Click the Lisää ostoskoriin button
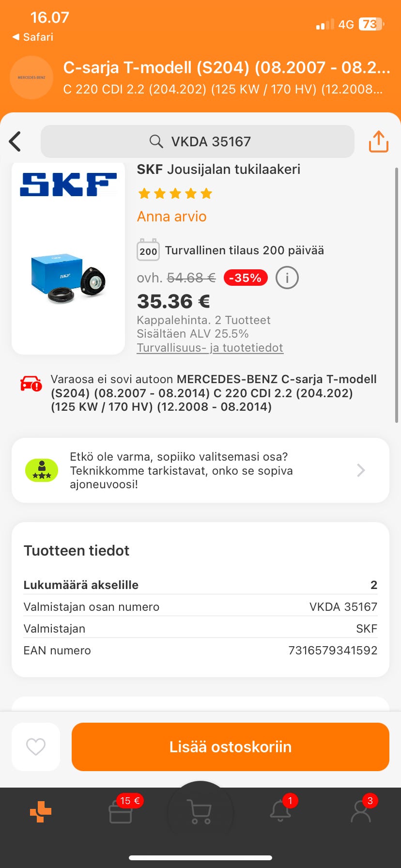Screen dimensions: 401x868 (x=231, y=746)
